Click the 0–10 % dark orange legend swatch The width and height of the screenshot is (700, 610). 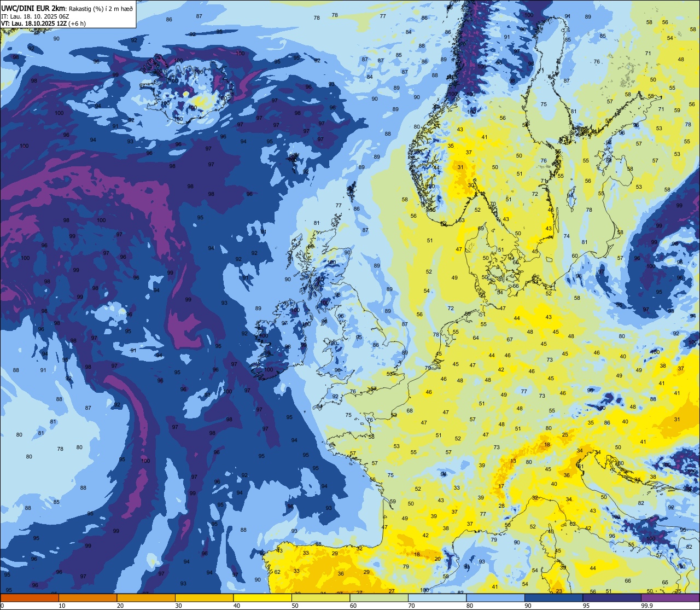tap(30, 597)
